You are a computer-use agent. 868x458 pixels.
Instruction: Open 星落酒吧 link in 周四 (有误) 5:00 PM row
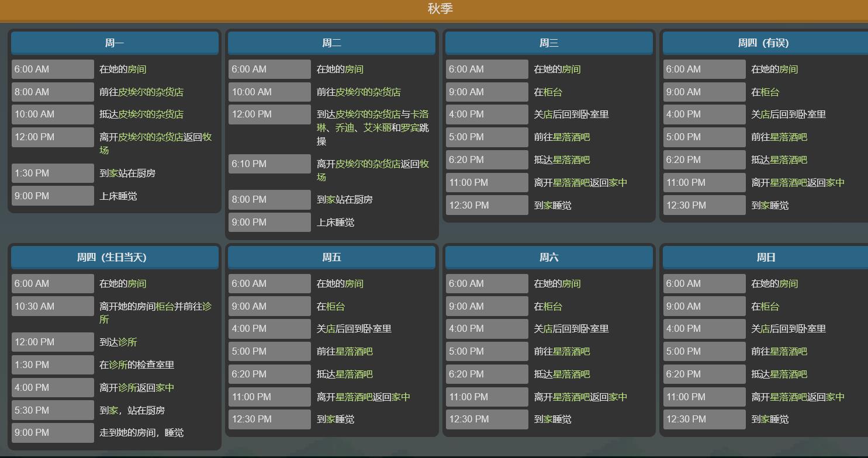[x=789, y=137]
